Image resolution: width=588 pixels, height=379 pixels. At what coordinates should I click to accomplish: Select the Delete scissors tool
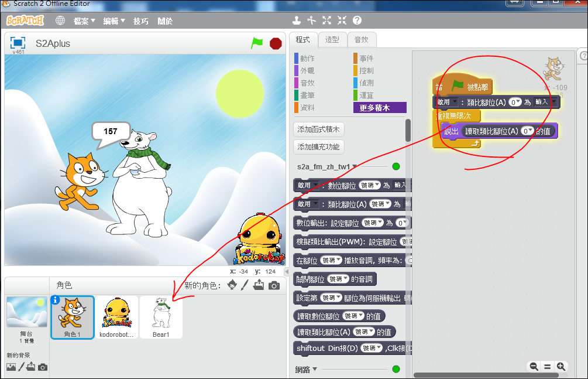(311, 21)
